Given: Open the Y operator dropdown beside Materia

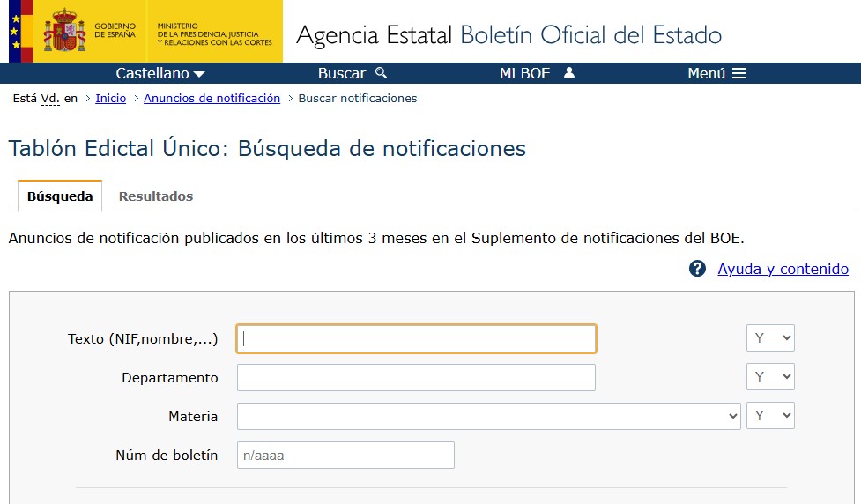Looking at the screenshot, I should pos(769,416).
